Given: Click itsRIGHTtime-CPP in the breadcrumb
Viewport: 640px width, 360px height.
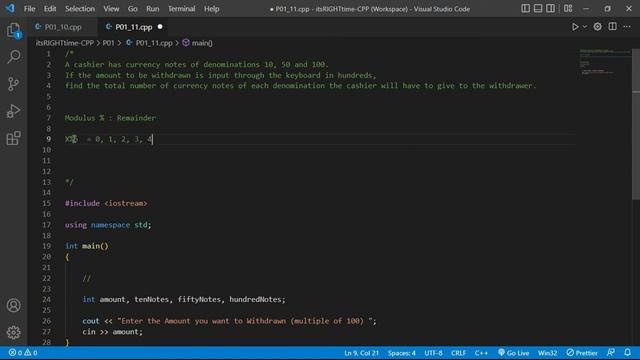Looking at the screenshot, I should click(65, 43).
